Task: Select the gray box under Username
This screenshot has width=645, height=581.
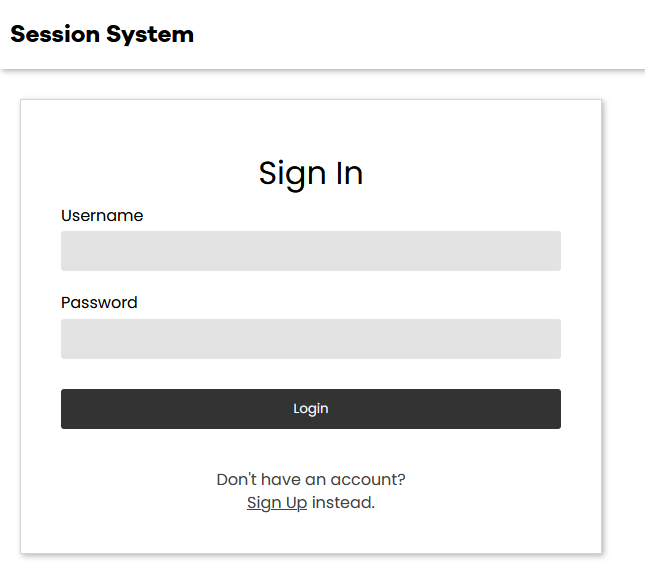Action: [x=310, y=251]
